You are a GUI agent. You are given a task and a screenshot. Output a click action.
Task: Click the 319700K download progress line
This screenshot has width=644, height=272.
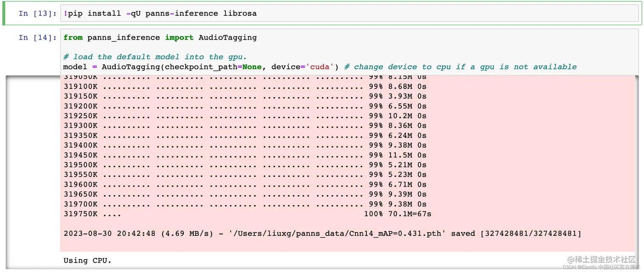tap(245, 204)
